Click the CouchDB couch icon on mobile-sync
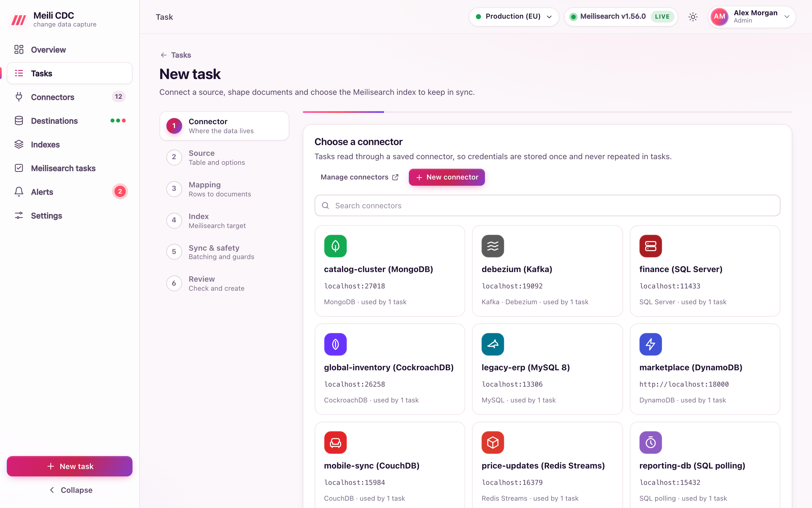812x508 pixels. 335,443
